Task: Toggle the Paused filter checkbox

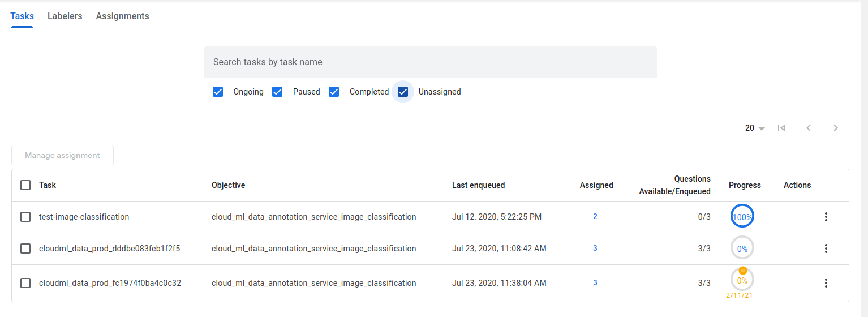Action: tap(277, 92)
